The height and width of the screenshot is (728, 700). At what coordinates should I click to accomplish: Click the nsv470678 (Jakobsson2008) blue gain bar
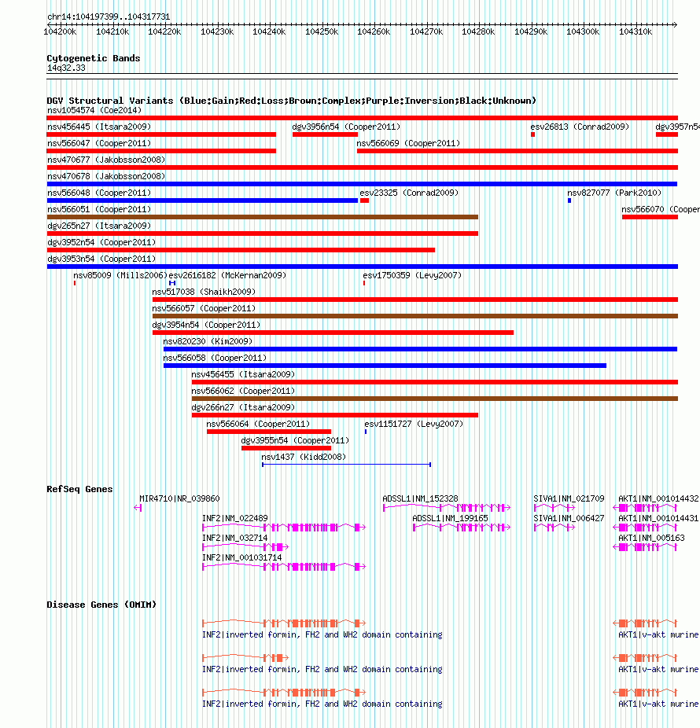[x=363, y=184]
